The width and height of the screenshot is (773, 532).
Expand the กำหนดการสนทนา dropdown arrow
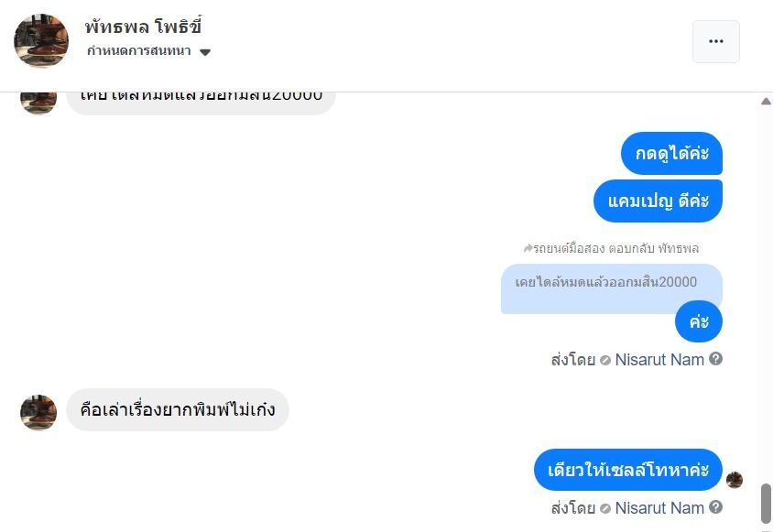point(205,52)
